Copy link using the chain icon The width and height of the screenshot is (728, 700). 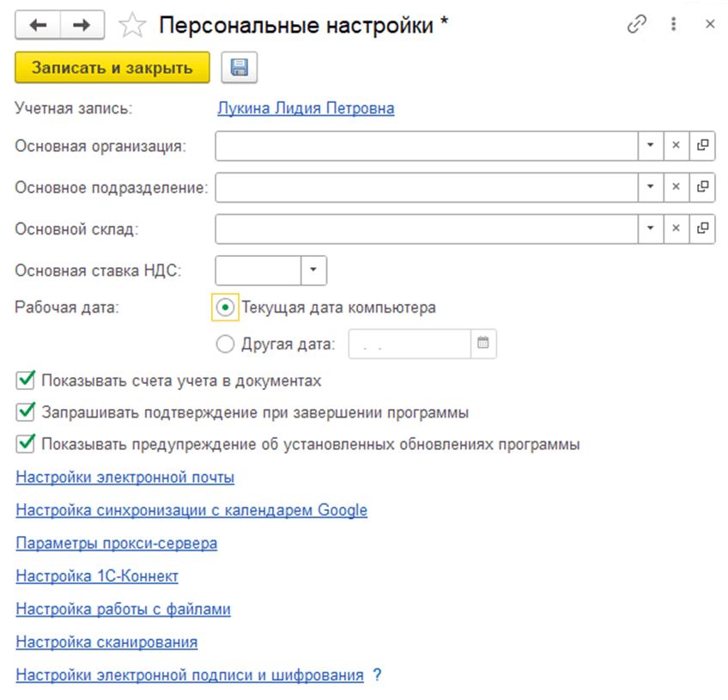point(636,25)
